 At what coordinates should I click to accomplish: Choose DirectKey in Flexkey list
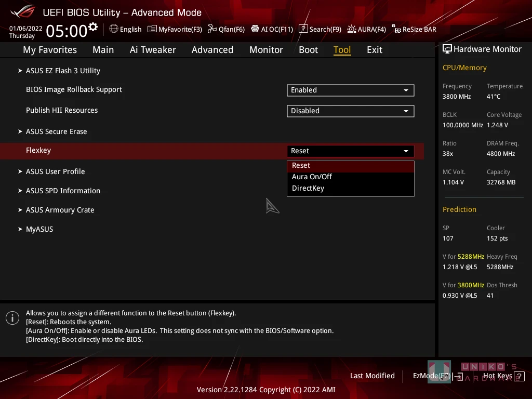pos(351,188)
